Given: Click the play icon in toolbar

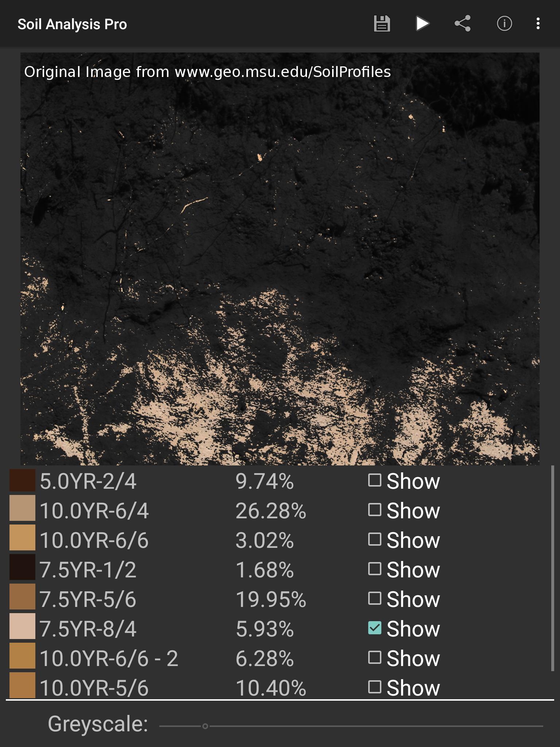Looking at the screenshot, I should pos(422,24).
